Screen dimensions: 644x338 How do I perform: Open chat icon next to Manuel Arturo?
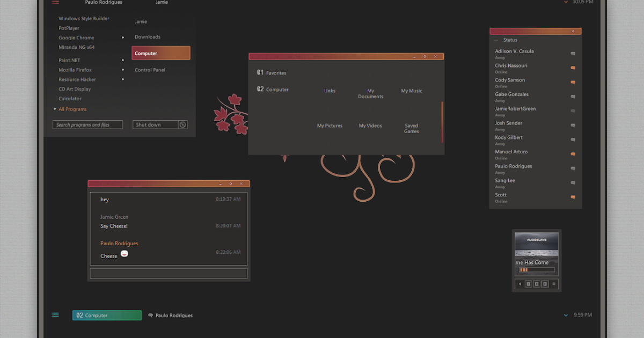click(573, 154)
